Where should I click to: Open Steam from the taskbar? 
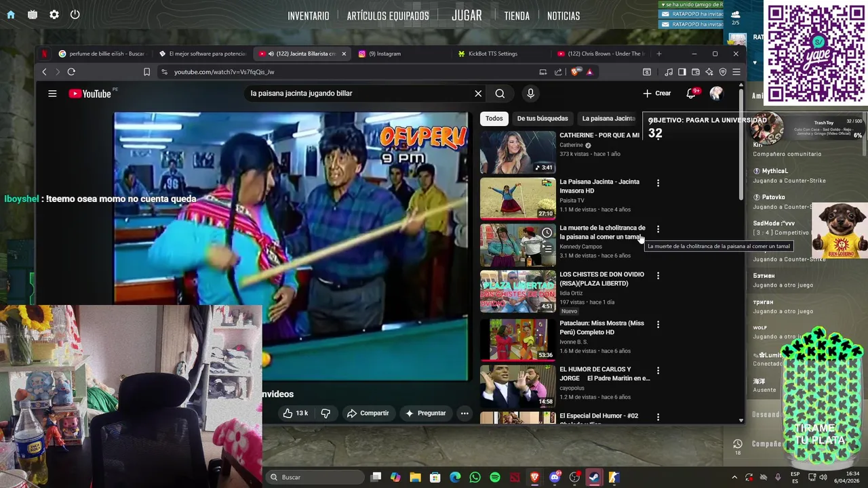(594, 477)
